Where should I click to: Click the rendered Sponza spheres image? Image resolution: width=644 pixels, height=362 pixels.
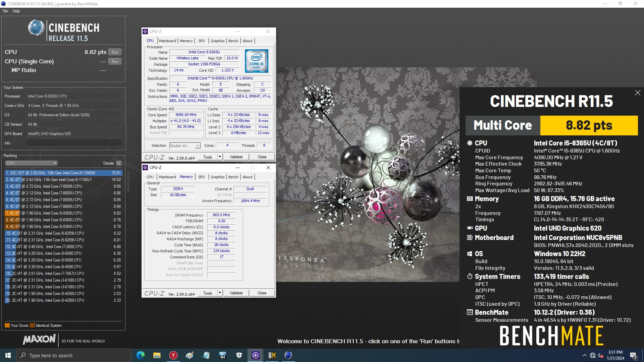coord(368,174)
